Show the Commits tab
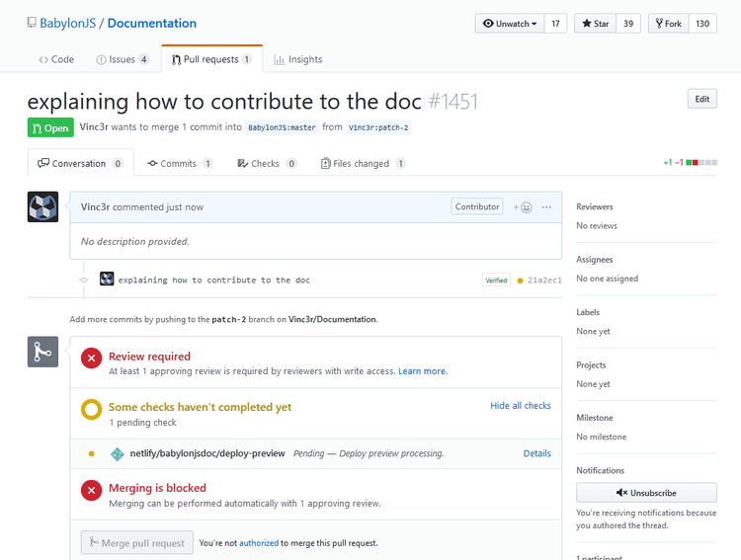 (180, 164)
